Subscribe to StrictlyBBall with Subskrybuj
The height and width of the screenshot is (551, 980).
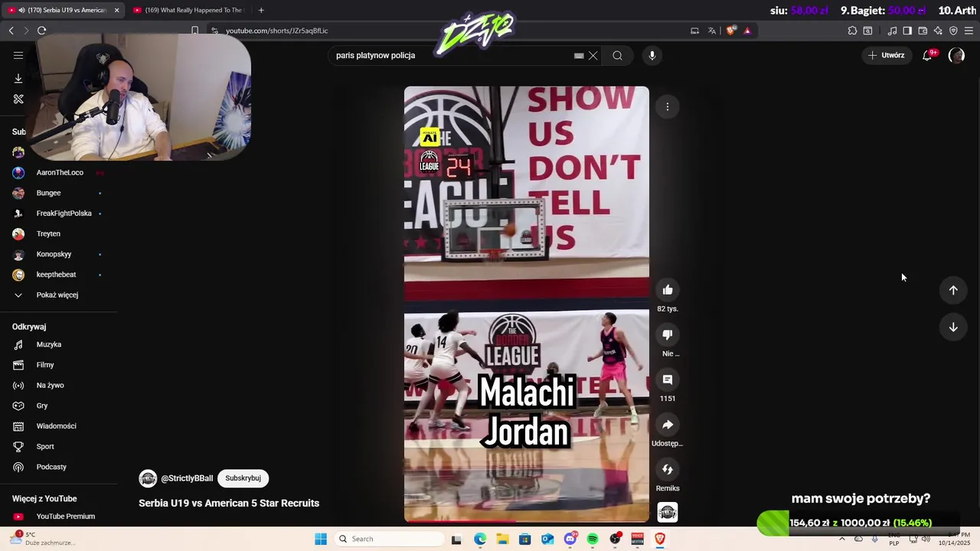[243, 478]
